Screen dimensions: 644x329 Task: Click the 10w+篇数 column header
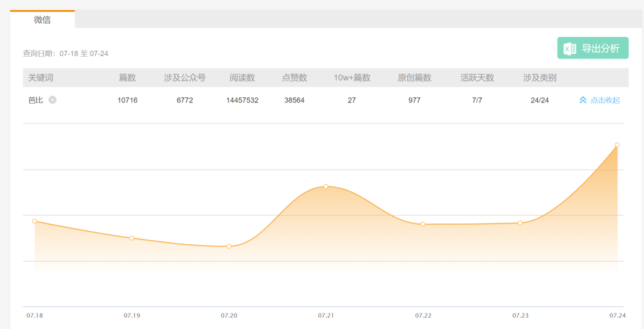352,77
